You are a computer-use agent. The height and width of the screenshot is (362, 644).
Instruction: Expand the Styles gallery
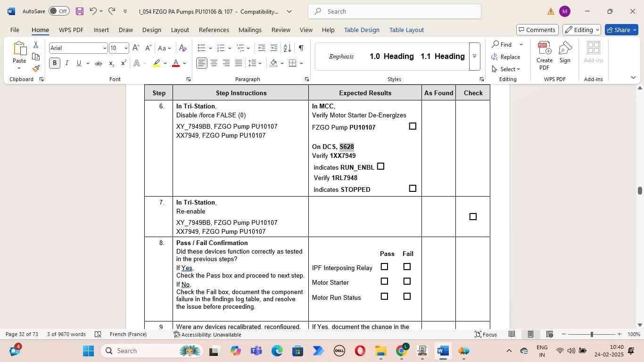click(475, 57)
